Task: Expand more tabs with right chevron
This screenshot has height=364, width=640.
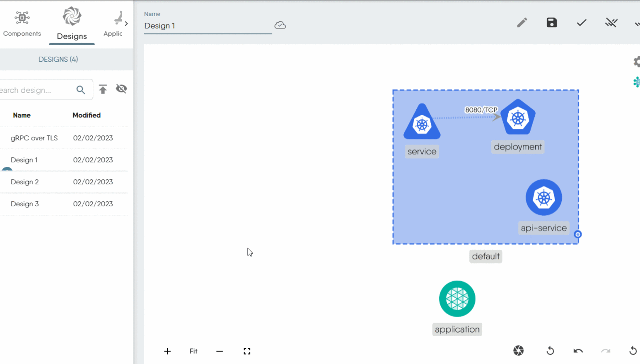Action: point(126,24)
